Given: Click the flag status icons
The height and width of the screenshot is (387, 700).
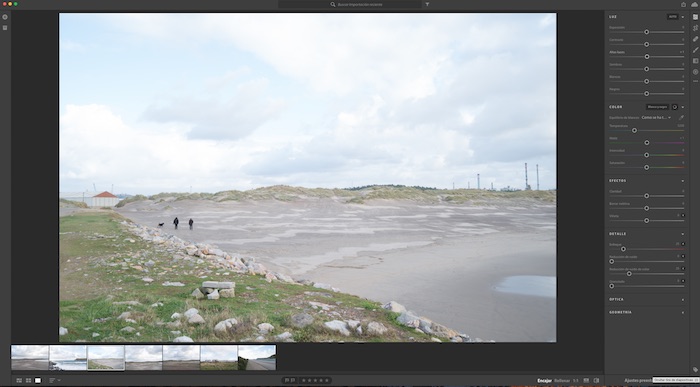Looking at the screenshot, I should pyautogui.click(x=290, y=380).
